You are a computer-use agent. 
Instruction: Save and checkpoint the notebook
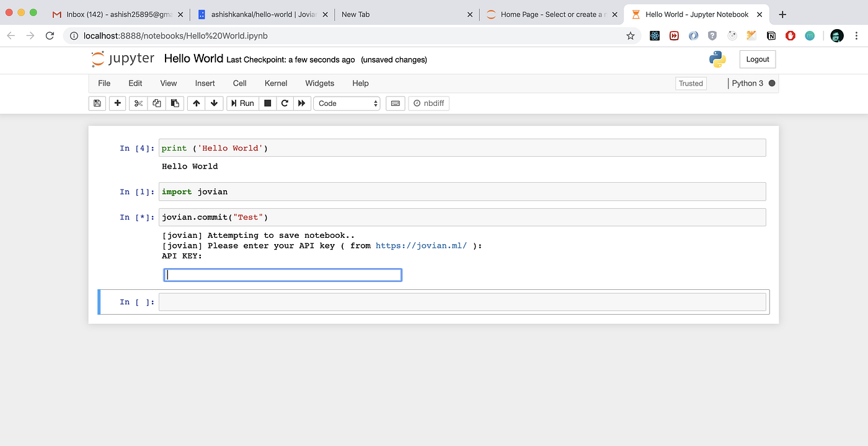click(x=97, y=103)
